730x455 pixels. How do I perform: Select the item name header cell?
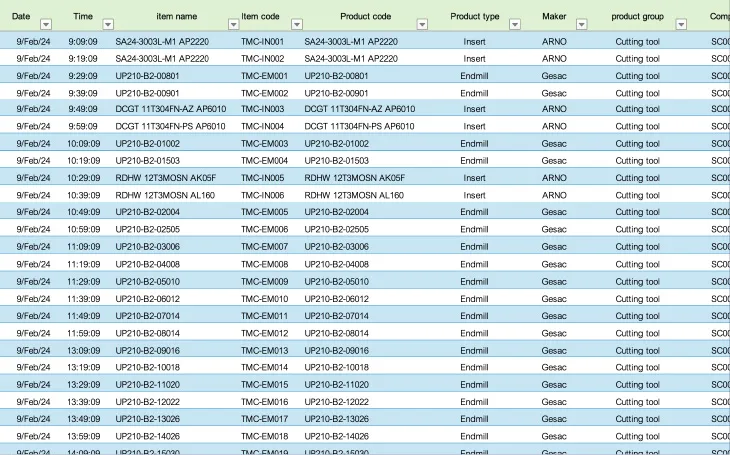(x=176, y=17)
